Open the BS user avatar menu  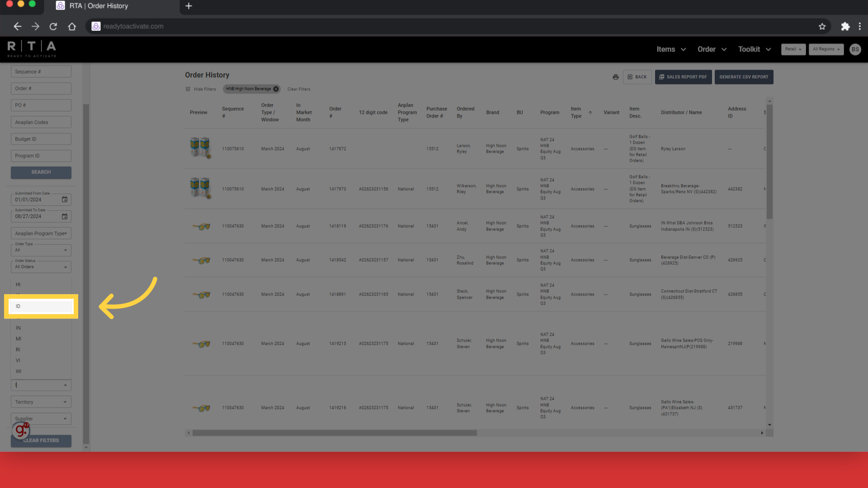coord(855,49)
